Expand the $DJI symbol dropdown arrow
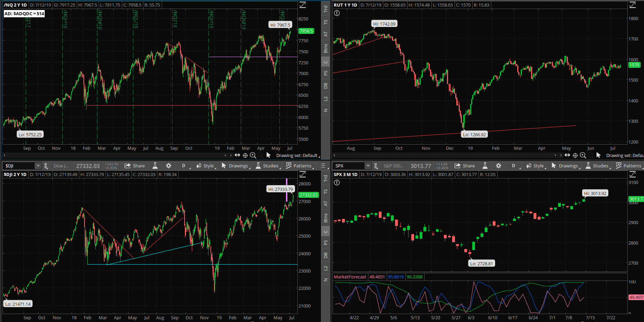 (x=38, y=166)
